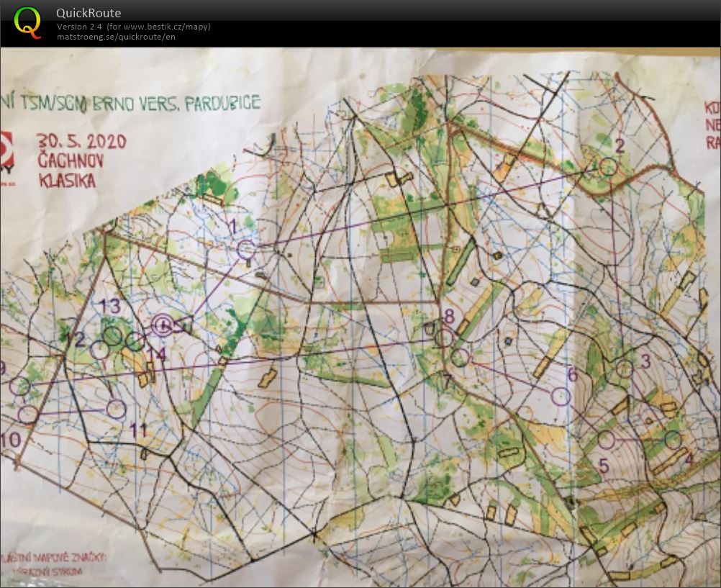Select control circle 7 on the map
721x588 pixels.
click(x=460, y=357)
